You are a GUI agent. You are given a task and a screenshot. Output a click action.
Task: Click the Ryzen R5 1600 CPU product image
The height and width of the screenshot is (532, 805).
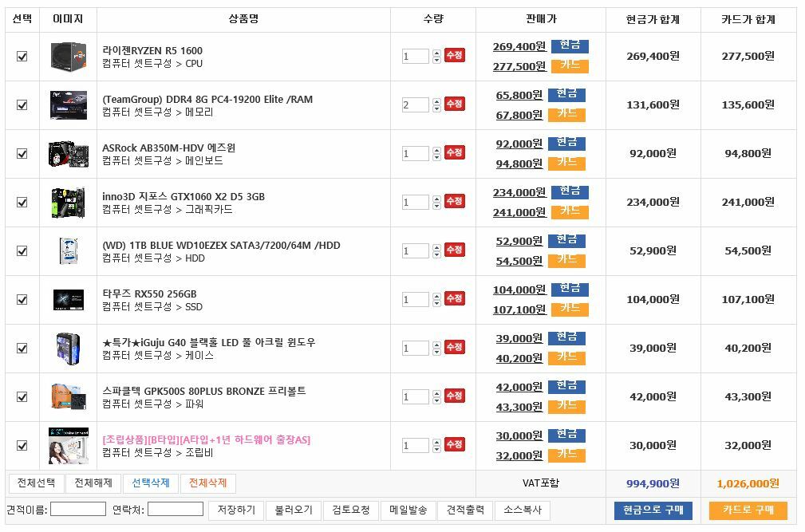click(x=68, y=56)
